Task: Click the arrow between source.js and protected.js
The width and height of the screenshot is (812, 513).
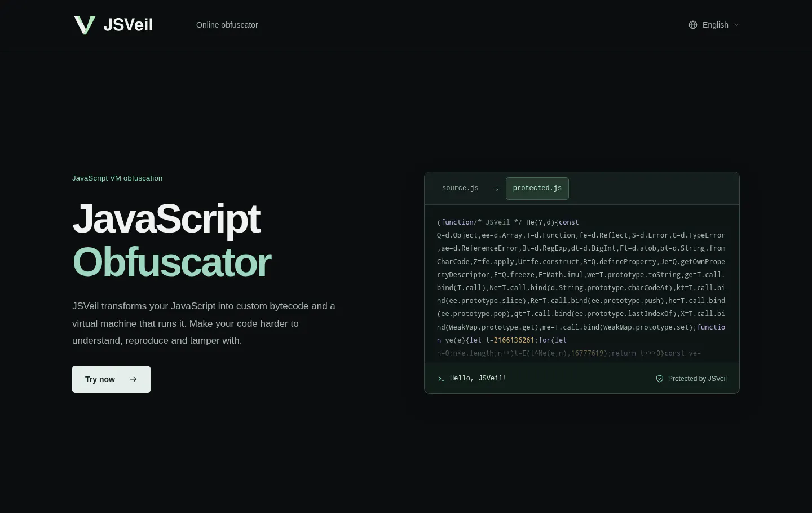Action: pos(496,188)
